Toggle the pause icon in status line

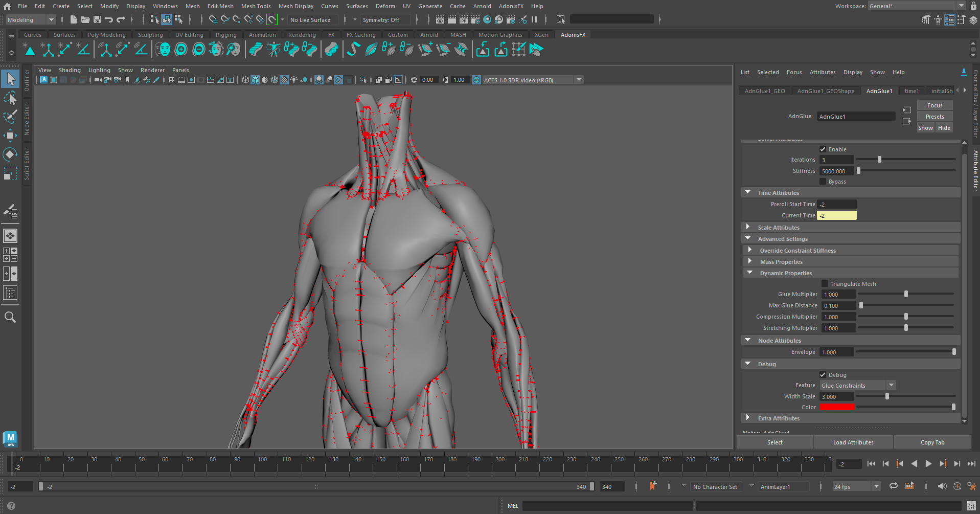(x=534, y=20)
